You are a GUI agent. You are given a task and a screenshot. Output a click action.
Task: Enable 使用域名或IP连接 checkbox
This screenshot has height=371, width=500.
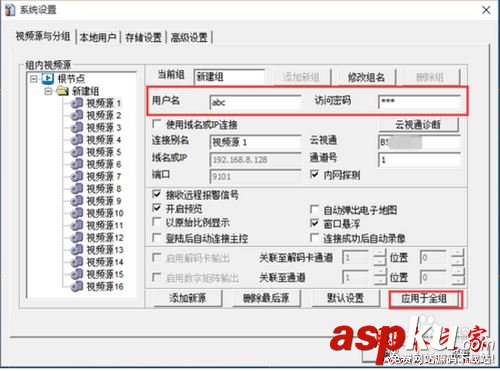(x=156, y=124)
